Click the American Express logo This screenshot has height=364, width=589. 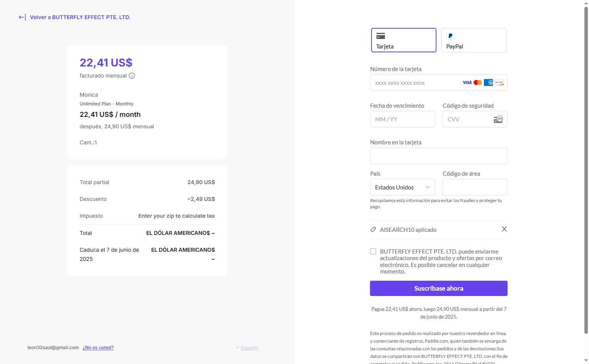(488, 83)
